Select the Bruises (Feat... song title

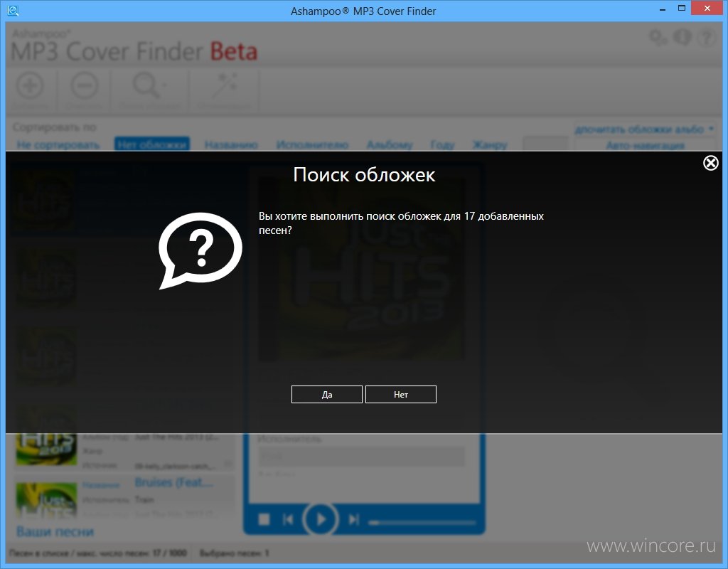coord(174,483)
